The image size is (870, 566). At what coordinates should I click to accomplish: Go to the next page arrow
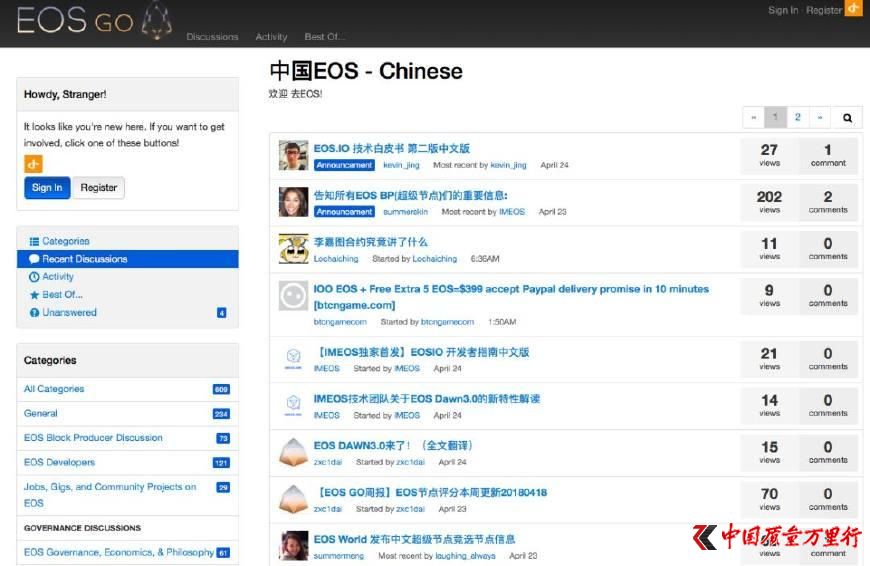[820, 118]
